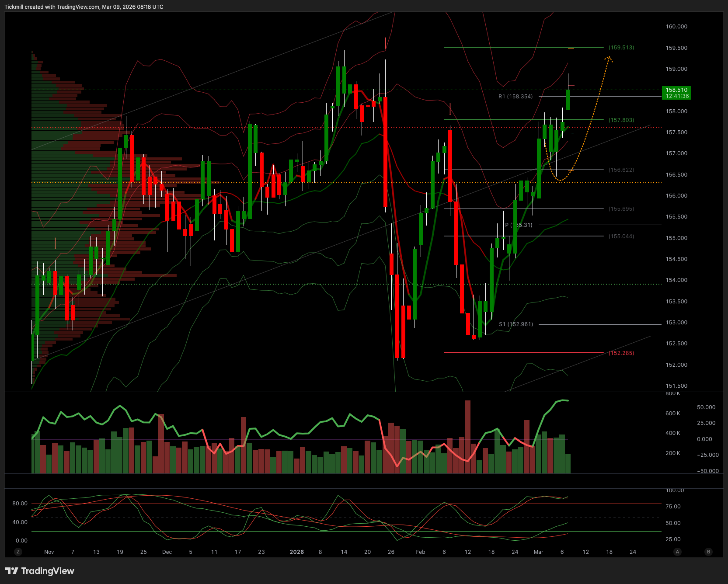Click the A auto-scale button
Viewport: 728px width, 584px height.
click(677, 552)
